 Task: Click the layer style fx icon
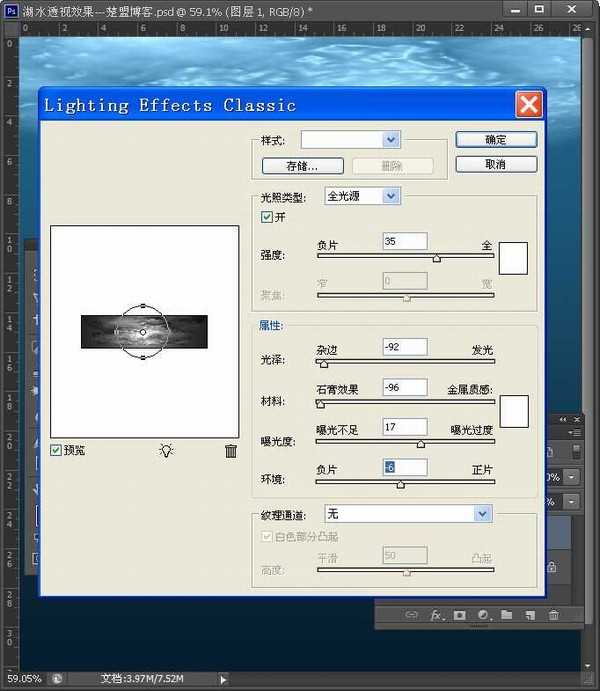(x=436, y=615)
